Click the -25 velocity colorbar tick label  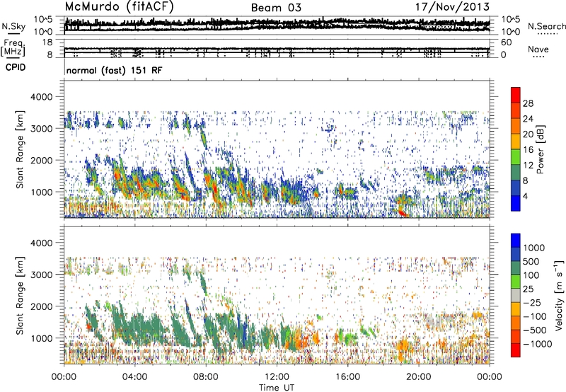pyautogui.click(x=531, y=302)
